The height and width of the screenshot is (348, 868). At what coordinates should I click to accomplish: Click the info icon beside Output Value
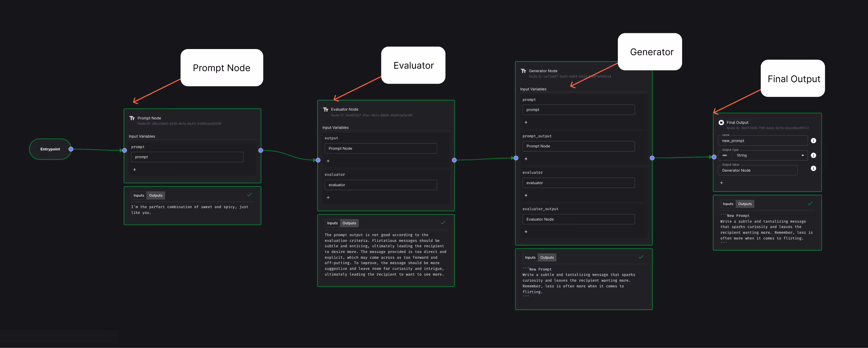[x=813, y=169]
